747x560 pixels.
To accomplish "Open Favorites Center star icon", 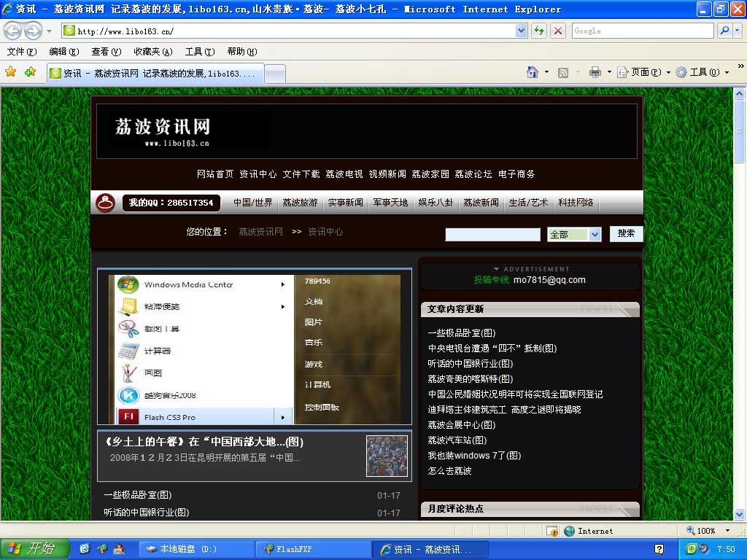I will coord(10,72).
